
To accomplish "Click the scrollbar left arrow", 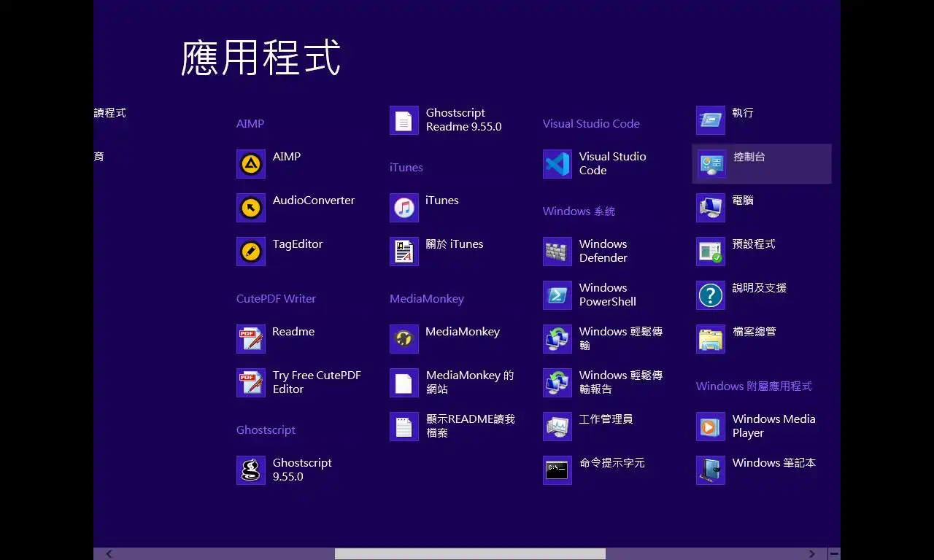I will pos(109,554).
